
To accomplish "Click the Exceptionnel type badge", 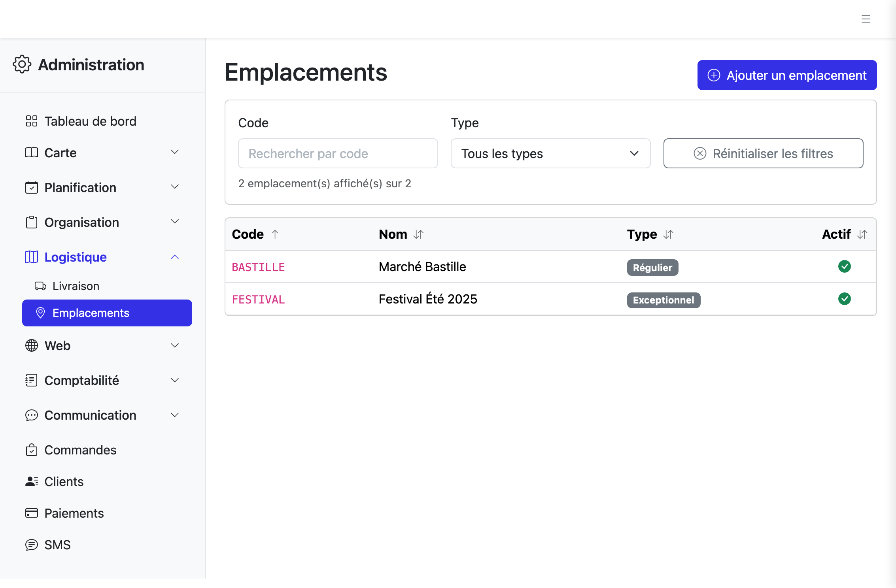I will pos(663,300).
